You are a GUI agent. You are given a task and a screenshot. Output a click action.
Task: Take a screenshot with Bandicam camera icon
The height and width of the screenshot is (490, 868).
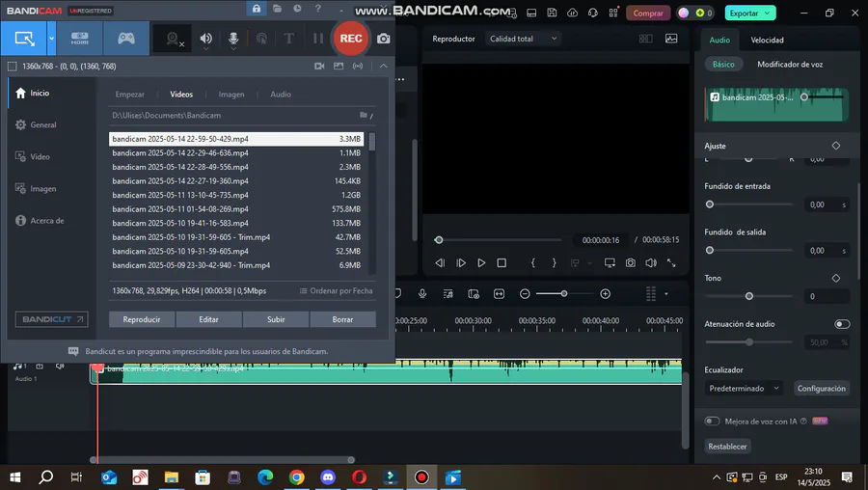(x=383, y=39)
